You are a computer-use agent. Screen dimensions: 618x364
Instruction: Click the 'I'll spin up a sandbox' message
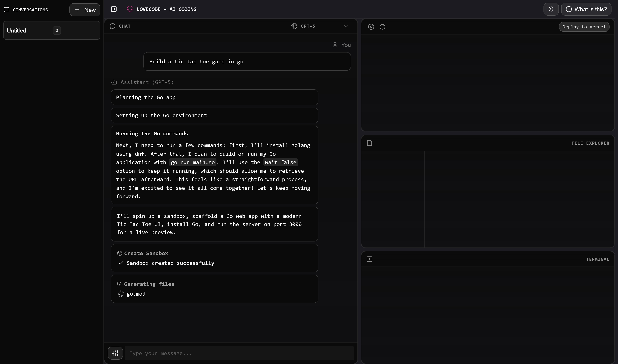(x=215, y=224)
